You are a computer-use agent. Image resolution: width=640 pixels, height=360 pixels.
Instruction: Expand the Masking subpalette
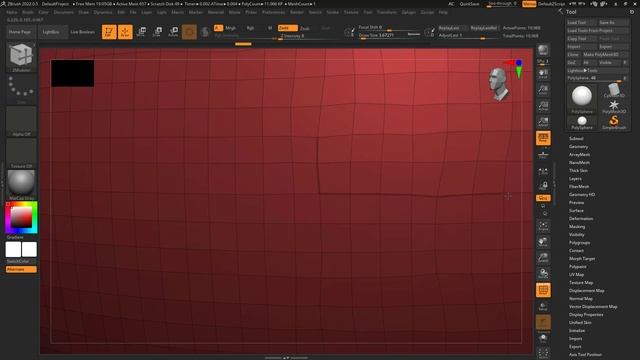pos(577,227)
